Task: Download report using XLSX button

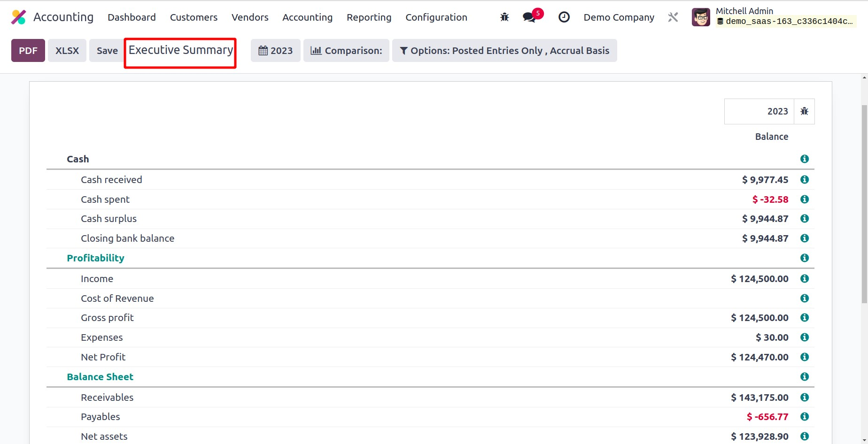Action: (x=67, y=51)
